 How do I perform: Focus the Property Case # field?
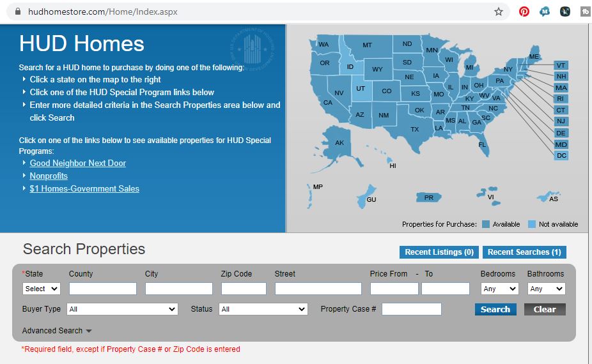click(412, 309)
